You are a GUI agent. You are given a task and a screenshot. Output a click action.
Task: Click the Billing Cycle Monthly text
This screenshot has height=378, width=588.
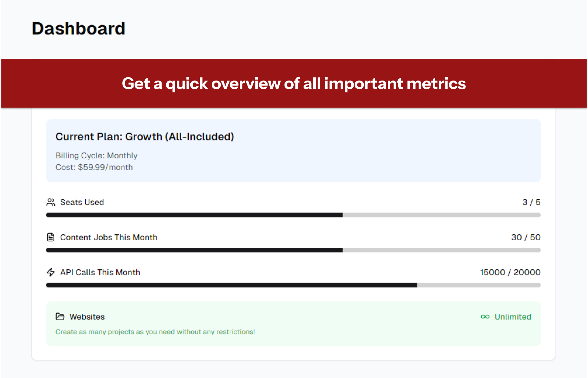[97, 156]
